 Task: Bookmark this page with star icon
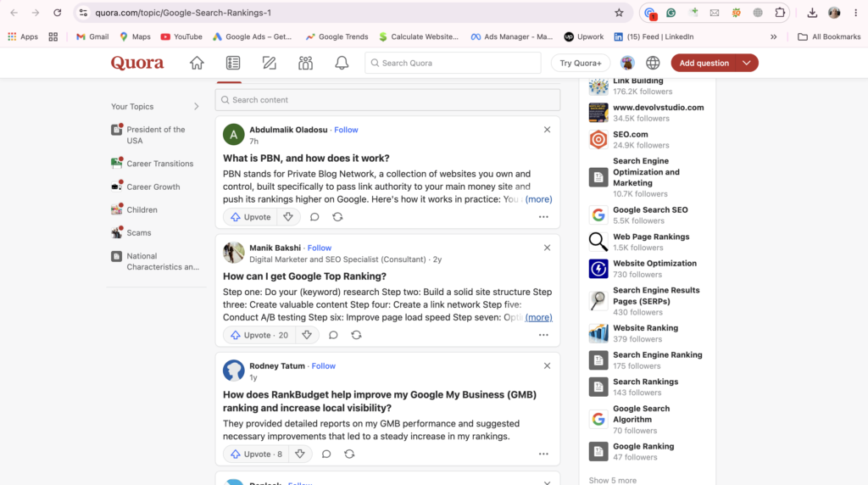point(619,13)
